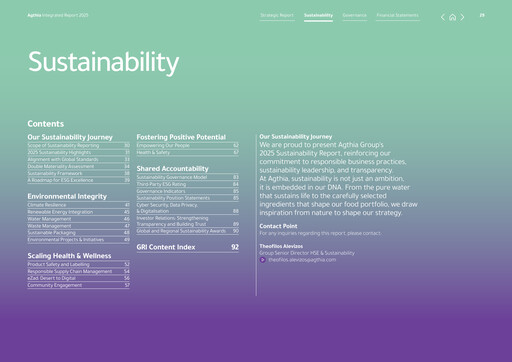Click the Agthia Integrated Report 2025 title

[x=58, y=15]
